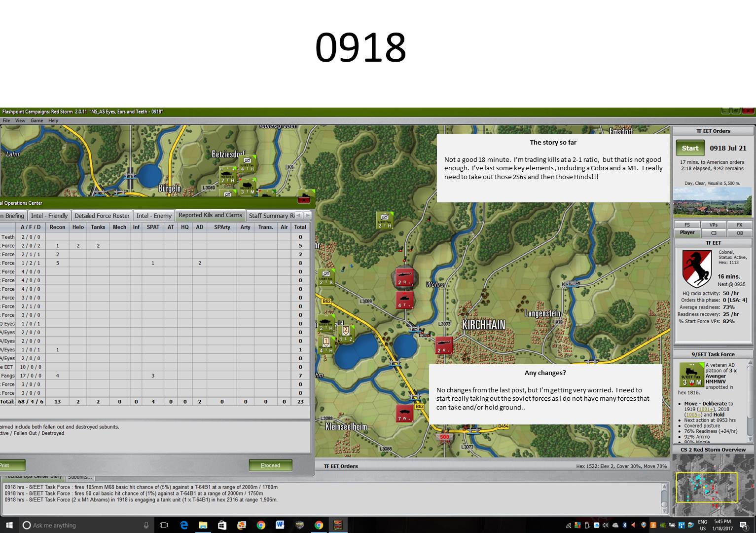Click Cortana microphone icon
Image resolution: width=756 pixels, height=533 pixels.
(x=146, y=525)
